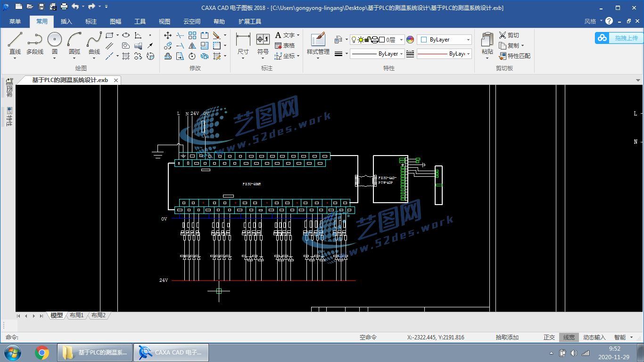Switch to the 插入 ribbon tab
The width and height of the screenshot is (644, 362).
click(66, 21)
